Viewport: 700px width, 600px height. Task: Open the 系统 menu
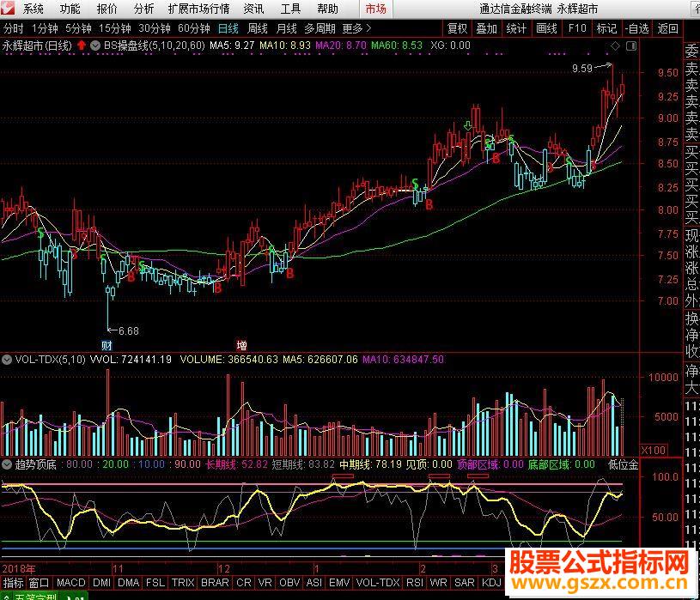tap(33, 9)
